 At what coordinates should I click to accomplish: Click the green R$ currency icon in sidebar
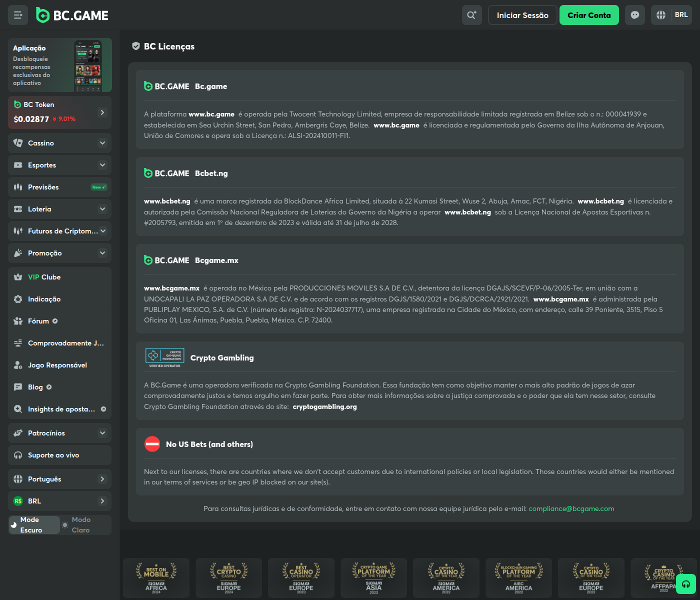click(18, 501)
